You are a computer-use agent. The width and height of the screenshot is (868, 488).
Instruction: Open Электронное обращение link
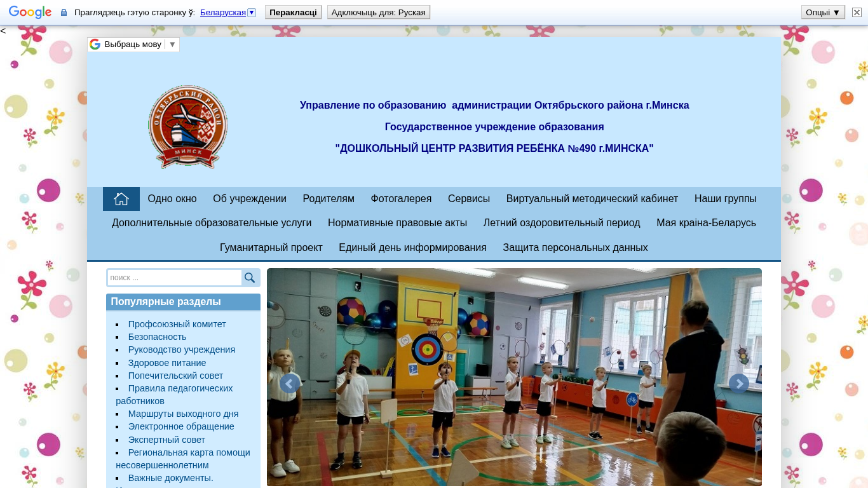(x=181, y=426)
